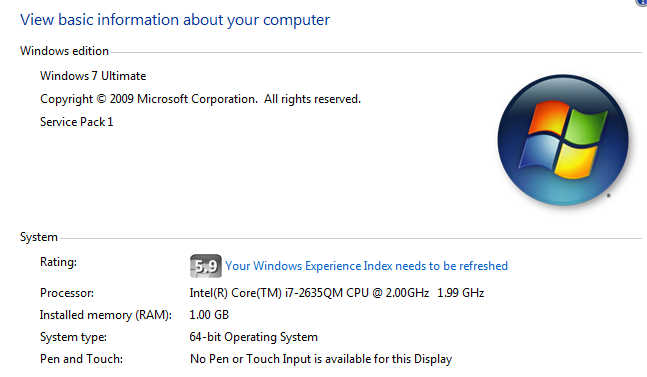Select the 'Windows edition' section header

pos(64,51)
